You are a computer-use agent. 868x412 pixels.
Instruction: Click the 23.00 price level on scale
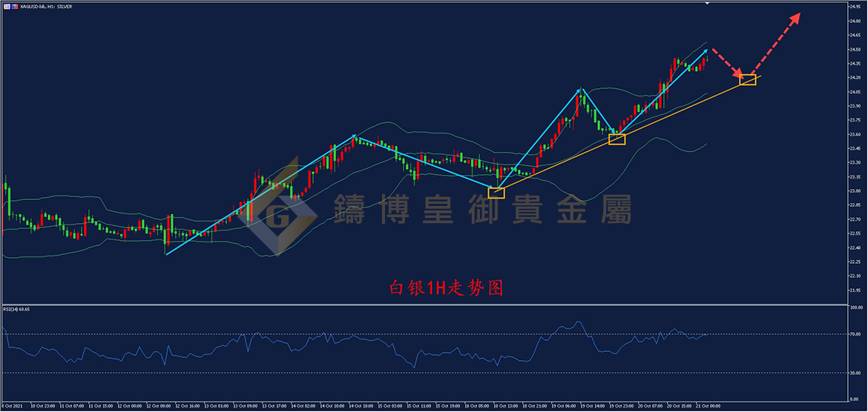coord(856,190)
